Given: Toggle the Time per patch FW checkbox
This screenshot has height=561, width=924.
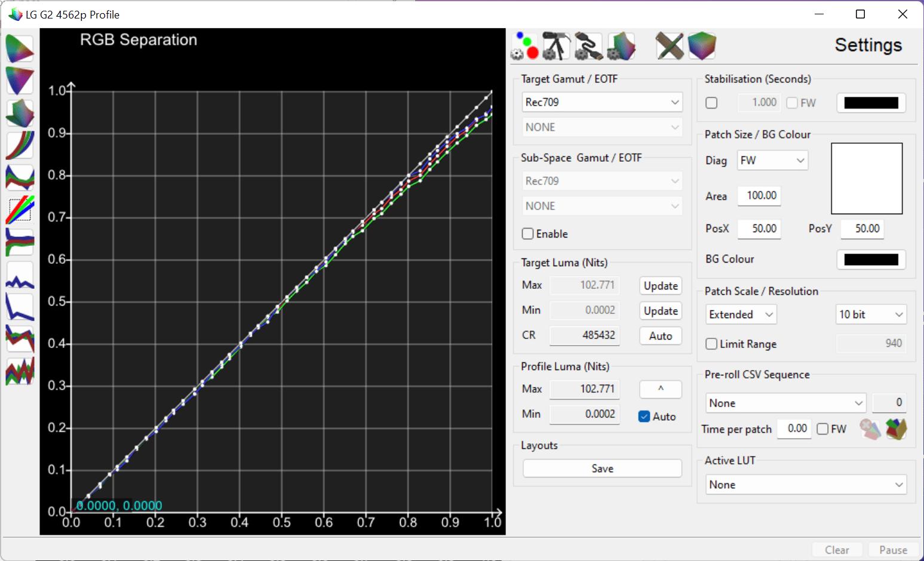Looking at the screenshot, I should pyautogui.click(x=822, y=429).
